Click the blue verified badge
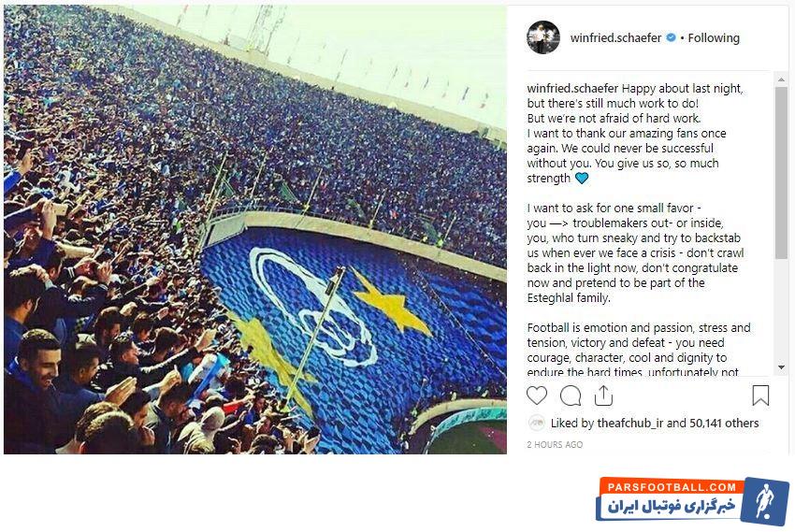 point(671,38)
